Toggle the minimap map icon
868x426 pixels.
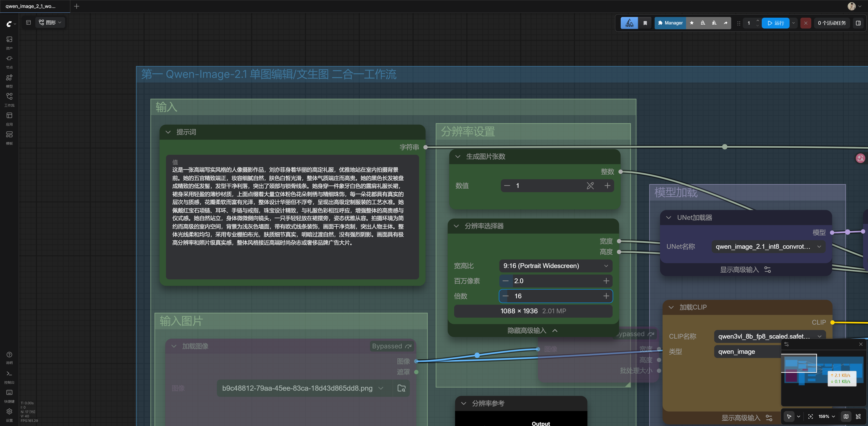846,416
